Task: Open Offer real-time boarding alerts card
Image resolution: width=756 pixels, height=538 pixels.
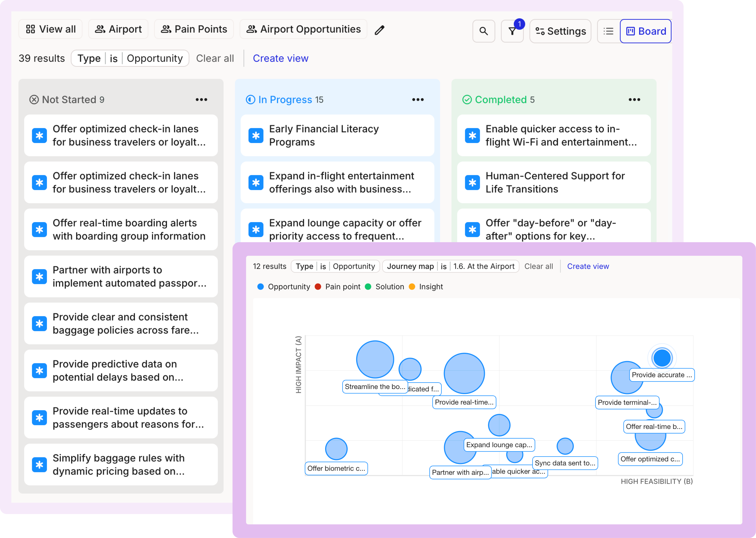Action: pos(121,230)
